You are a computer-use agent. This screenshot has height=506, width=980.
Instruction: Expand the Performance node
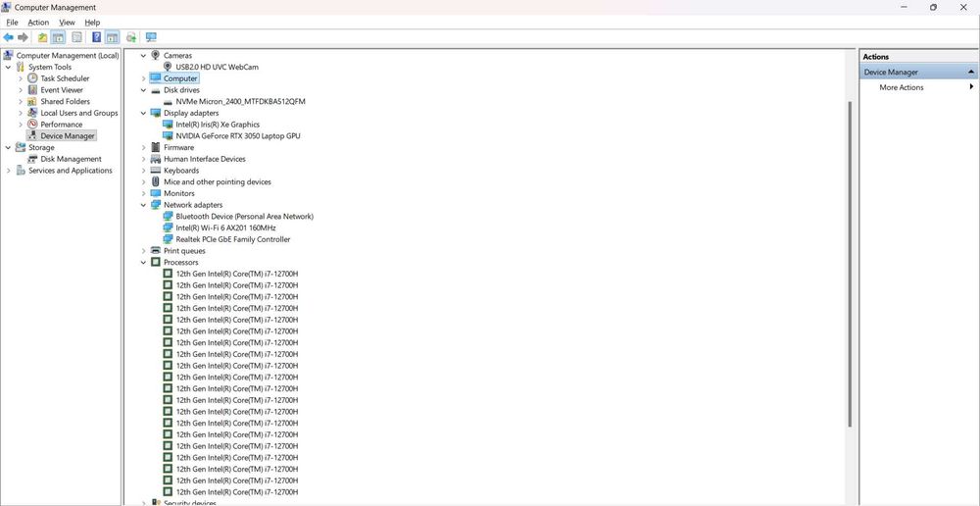tap(20, 125)
